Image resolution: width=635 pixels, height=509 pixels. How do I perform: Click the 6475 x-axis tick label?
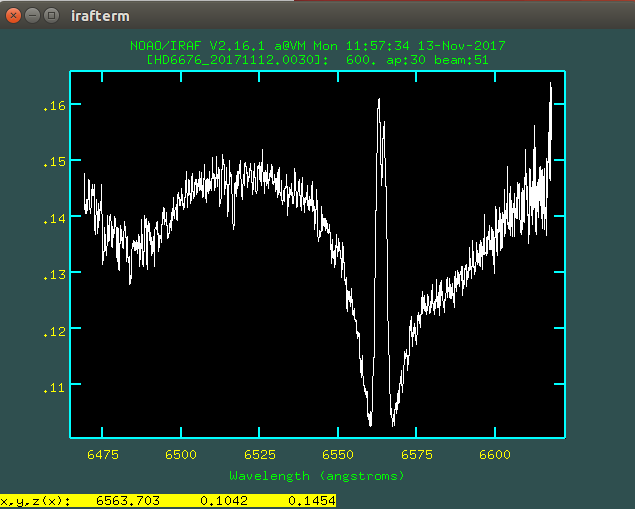tap(102, 455)
